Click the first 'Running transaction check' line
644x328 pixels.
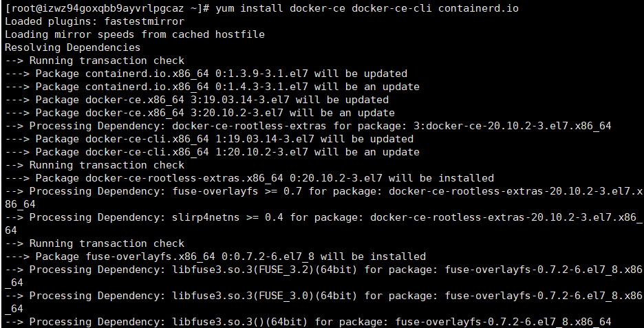pos(94,61)
